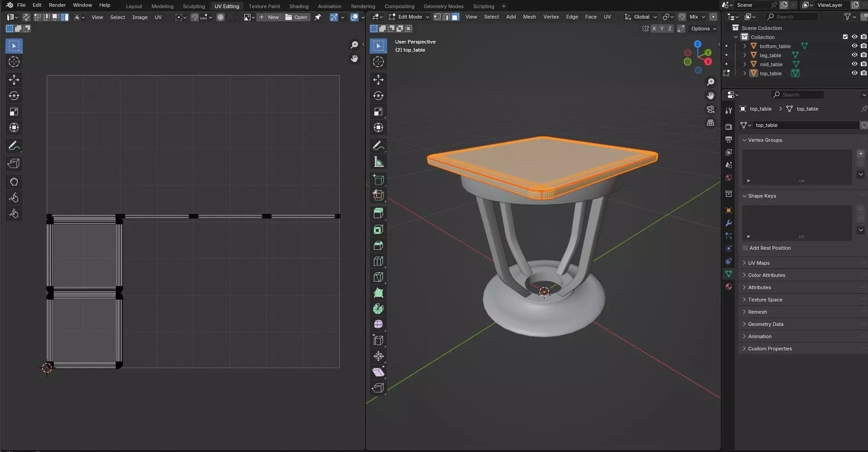
Task: Open the Global transform orientation dropdown
Action: [x=641, y=17]
